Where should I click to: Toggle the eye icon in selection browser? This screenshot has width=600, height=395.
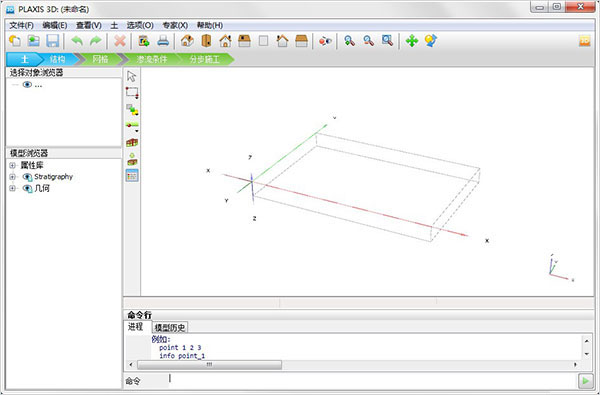point(27,85)
